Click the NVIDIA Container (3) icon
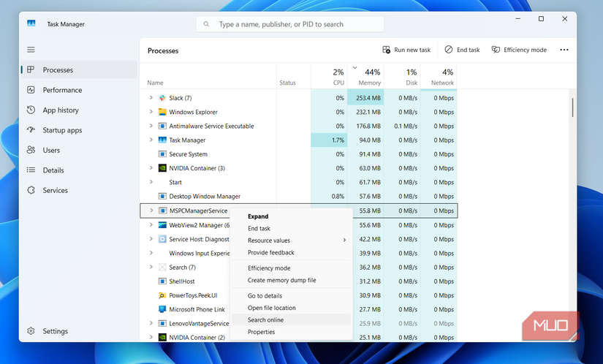Viewport: 603px width, 364px height. [x=162, y=168]
